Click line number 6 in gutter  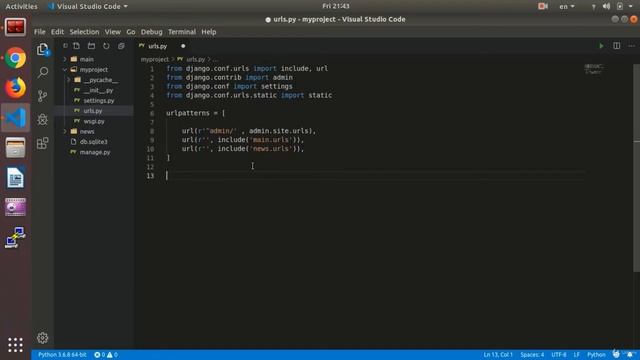152,113
